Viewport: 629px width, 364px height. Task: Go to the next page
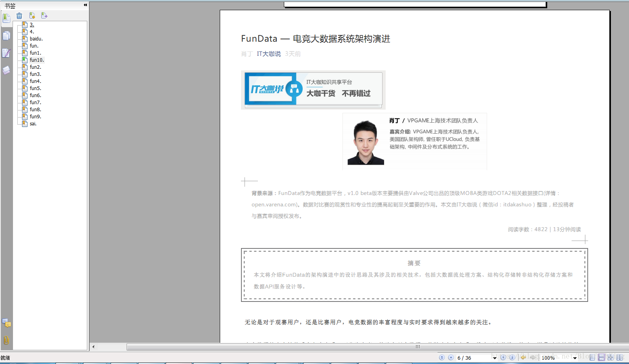[x=503, y=357]
